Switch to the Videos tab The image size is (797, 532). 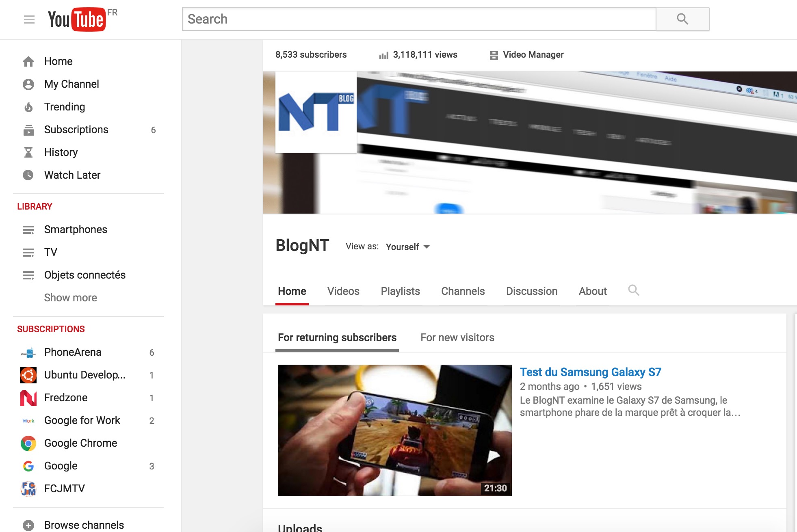pyautogui.click(x=343, y=291)
